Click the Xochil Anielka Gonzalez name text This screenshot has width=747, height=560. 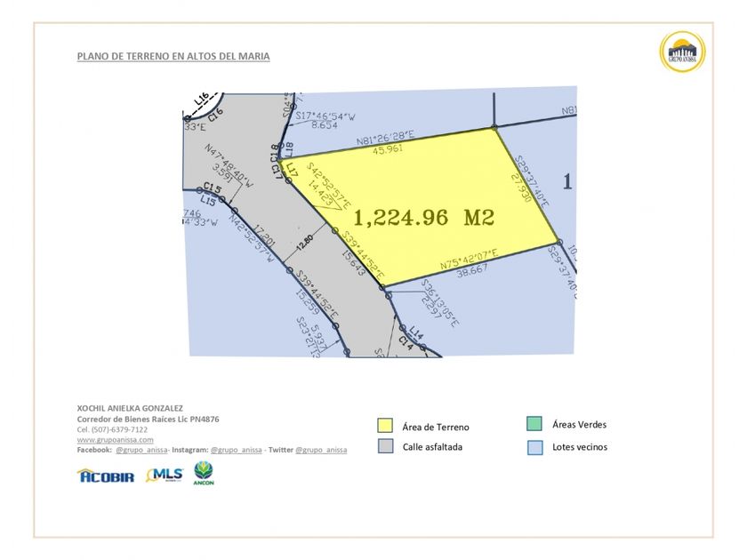click(x=130, y=408)
